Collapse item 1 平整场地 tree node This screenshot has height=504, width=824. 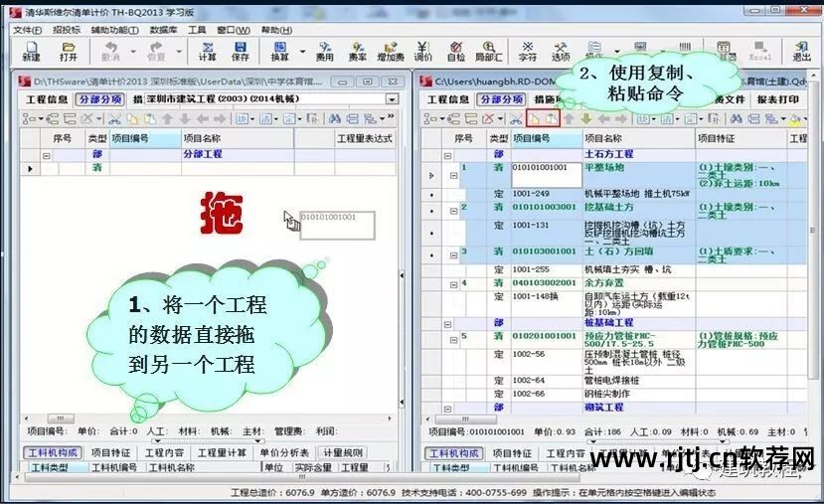tap(454, 176)
